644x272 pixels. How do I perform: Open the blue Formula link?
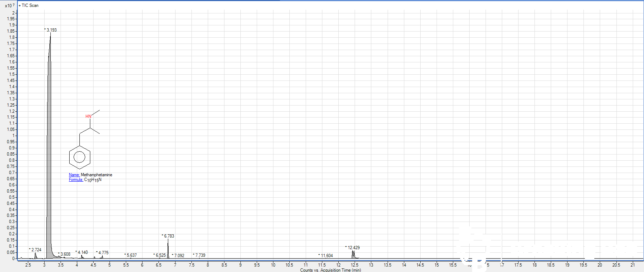tap(76, 180)
